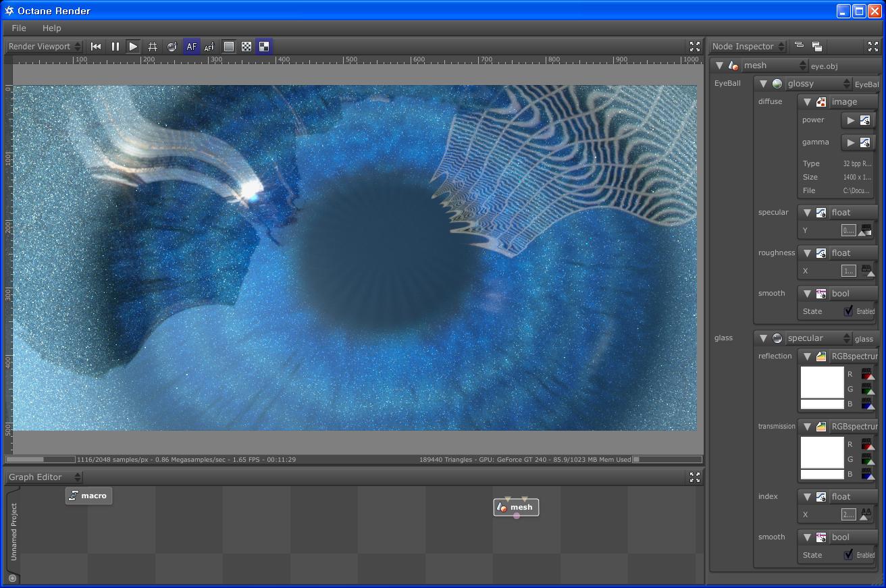Viewport: 886px width, 588px height.
Task: Collapse the glossy material section
Action: click(x=763, y=84)
